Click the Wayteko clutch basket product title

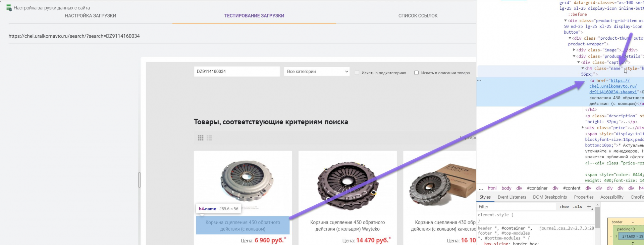pyautogui.click(x=347, y=226)
